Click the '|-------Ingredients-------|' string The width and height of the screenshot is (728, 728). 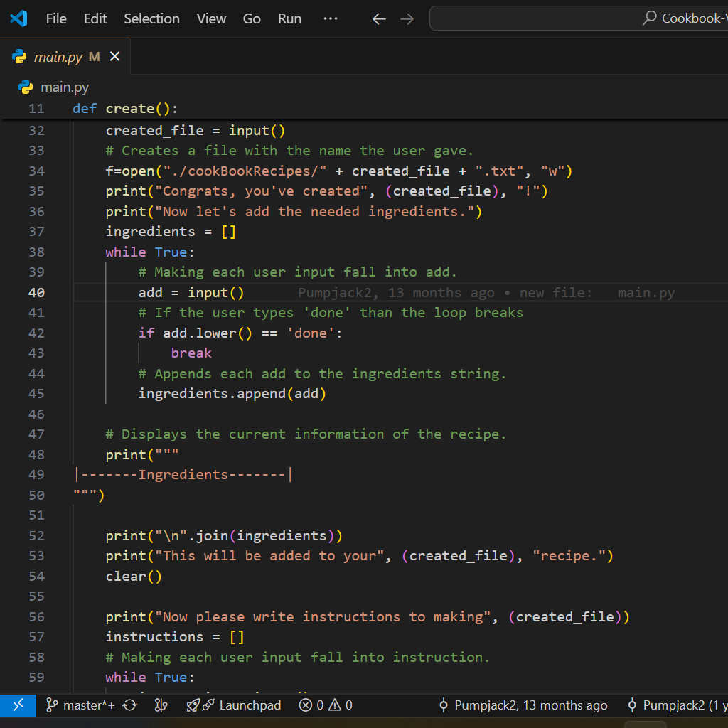(x=183, y=475)
